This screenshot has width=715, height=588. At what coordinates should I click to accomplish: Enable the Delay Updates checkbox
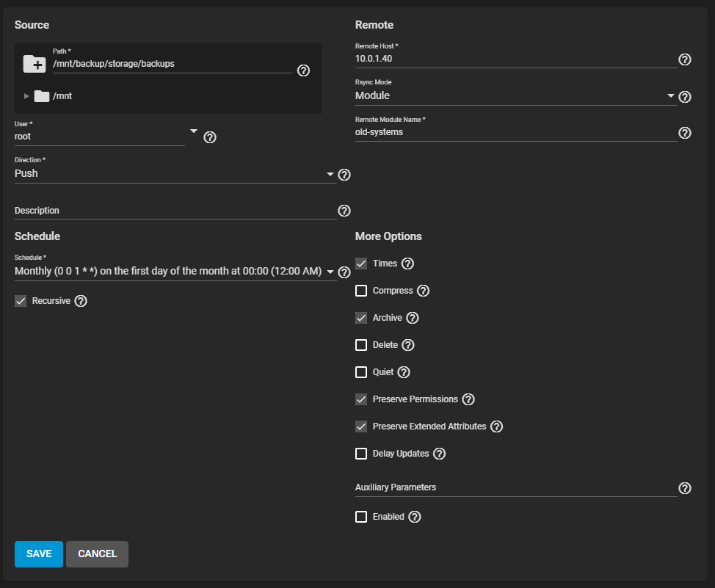coord(361,454)
